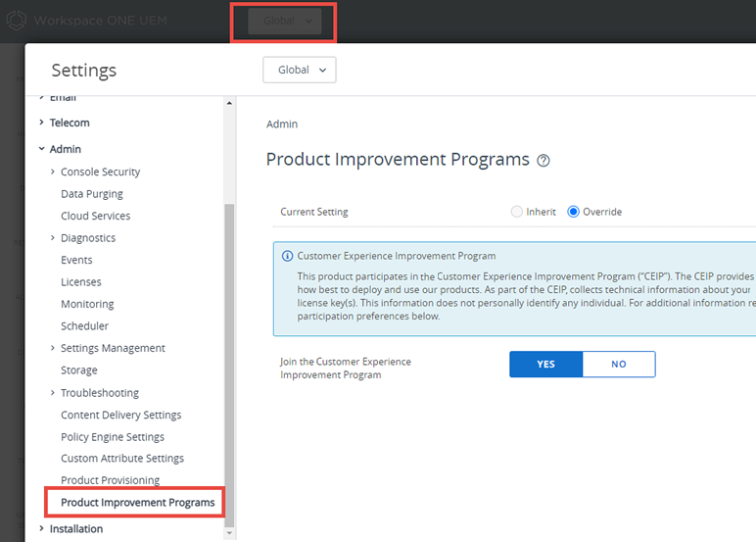Click the Settings Management tree label
Screen dimensions: 756x542
click(113, 348)
